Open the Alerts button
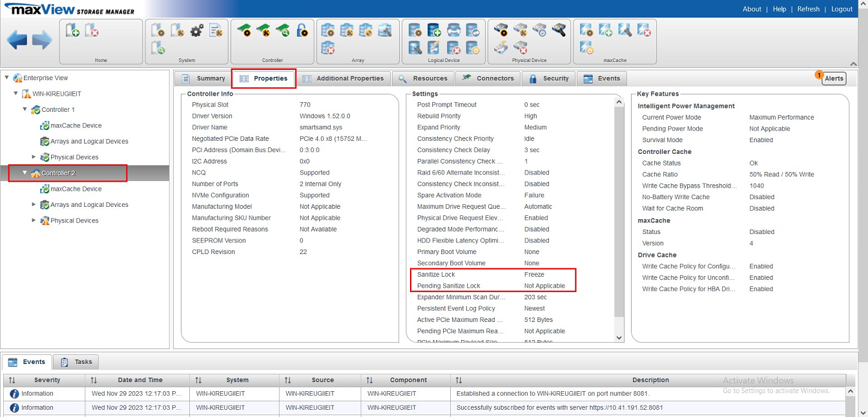This screenshot has height=417, width=868. [833, 78]
